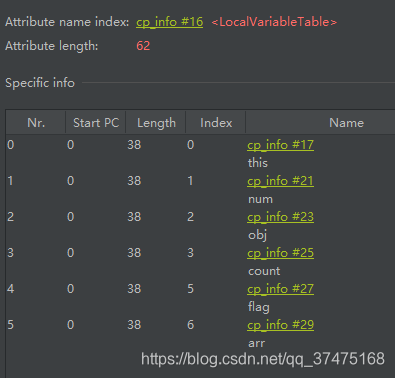395x378 pixels.
Task: Follow the cp_info #17 link for this
Action: click(x=280, y=145)
